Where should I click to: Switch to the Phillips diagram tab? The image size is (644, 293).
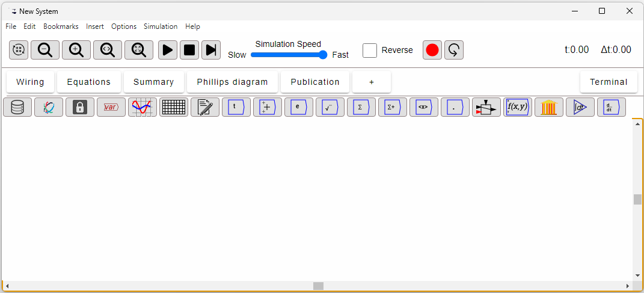[233, 82]
